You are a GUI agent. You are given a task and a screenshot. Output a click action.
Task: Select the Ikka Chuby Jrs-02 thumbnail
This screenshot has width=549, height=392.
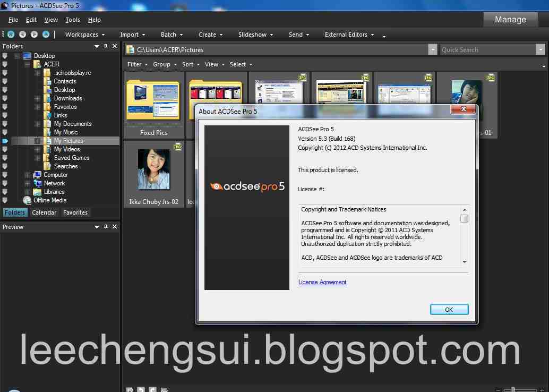click(153, 174)
